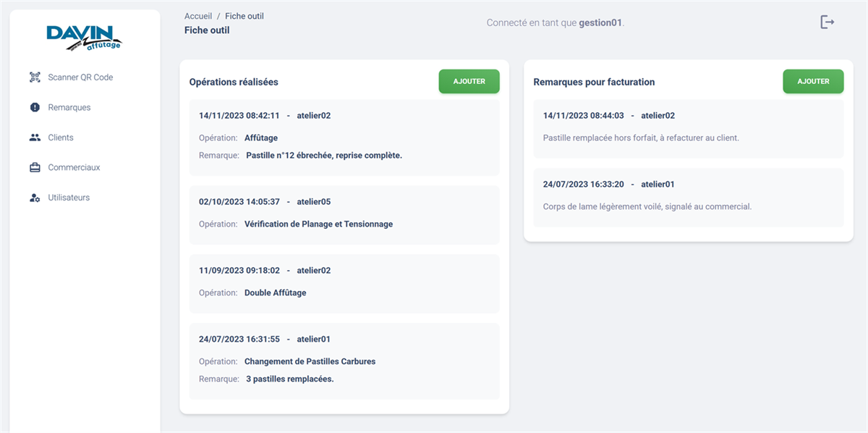Click the Commerciaux briefcase icon

pos(35,167)
